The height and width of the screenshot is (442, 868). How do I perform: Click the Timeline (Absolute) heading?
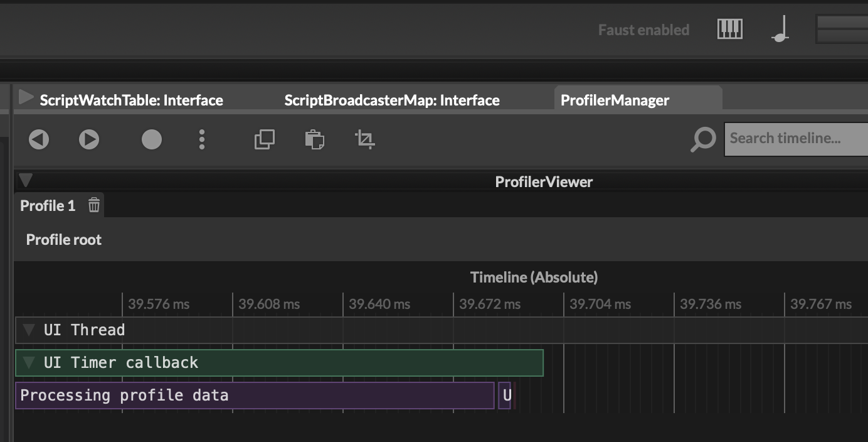tap(534, 277)
